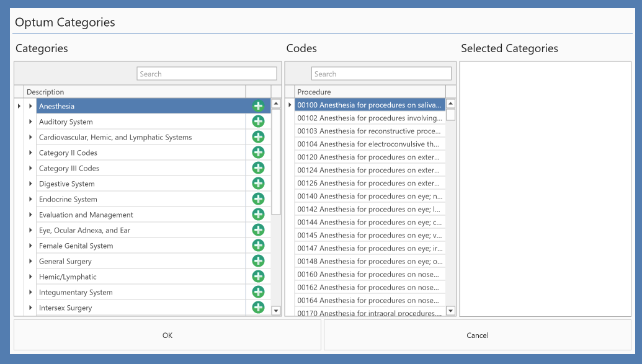Expand Cardiovascular, Hemic, and Lymphatic Systems node
642x364 pixels.
(31, 137)
